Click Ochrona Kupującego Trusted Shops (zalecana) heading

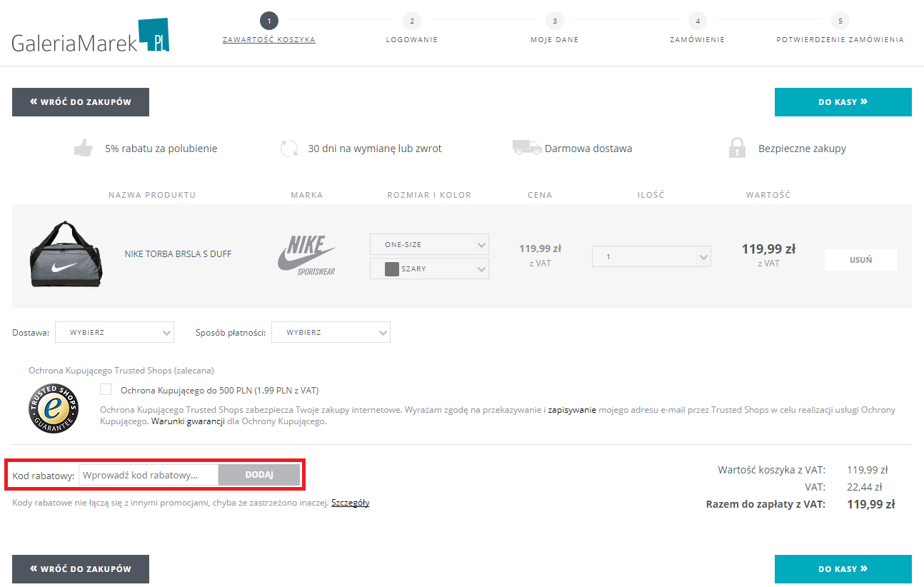coord(121,371)
